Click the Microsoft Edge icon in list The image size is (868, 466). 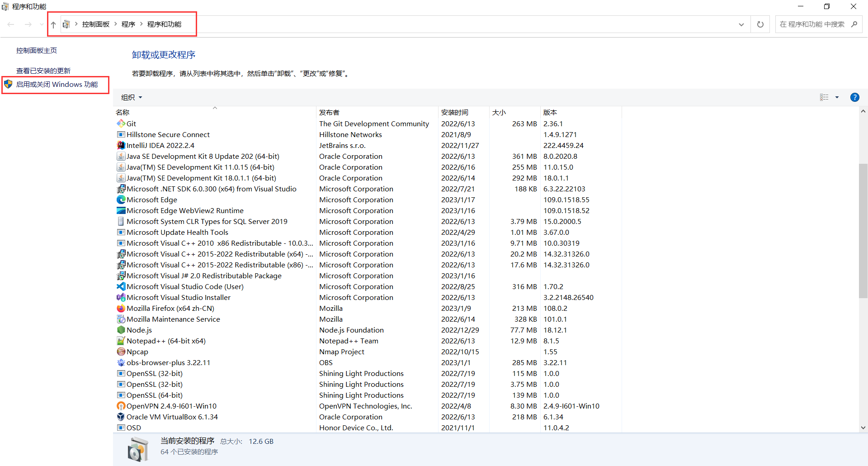tap(121, 200)
